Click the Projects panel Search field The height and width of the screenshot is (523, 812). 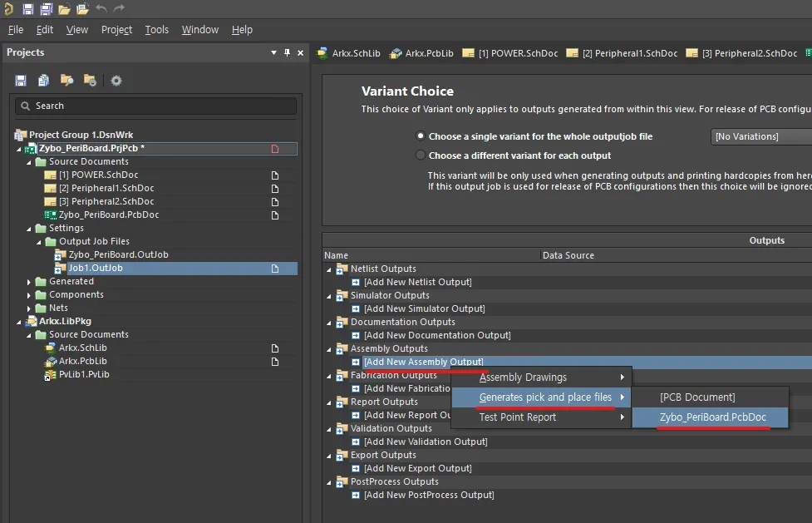point(156,106)
